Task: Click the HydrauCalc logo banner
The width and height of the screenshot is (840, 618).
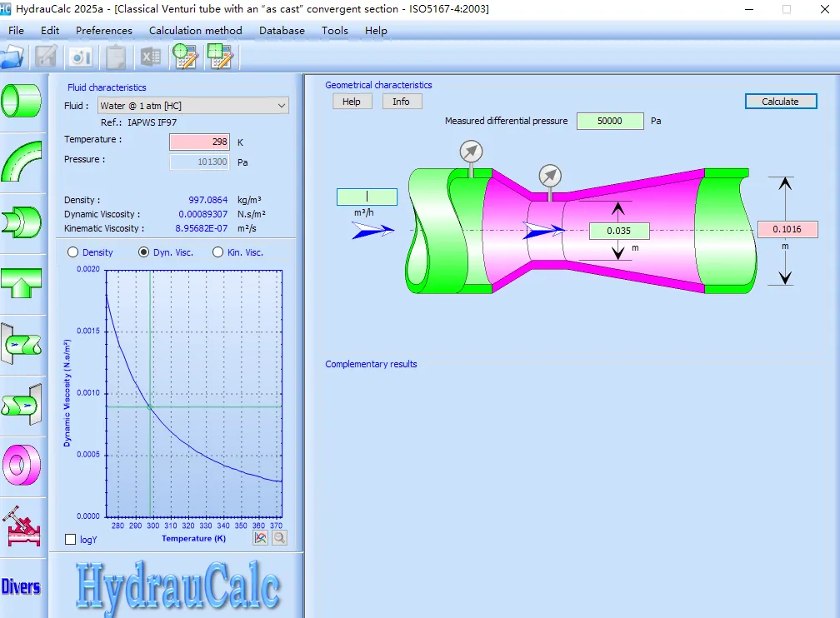Action: pyautogui.click(x=177, y=587)
